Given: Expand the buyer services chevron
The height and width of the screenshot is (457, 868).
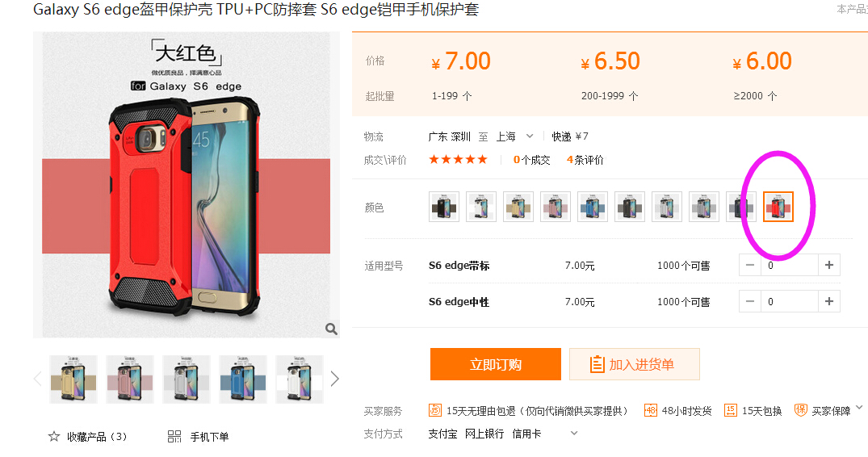Looking at the screenshot, I should pos(859,408).
